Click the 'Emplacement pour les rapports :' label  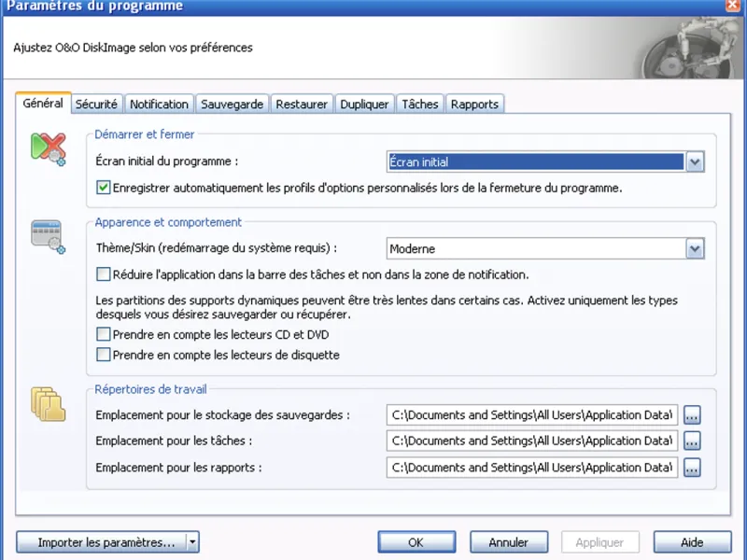tap(178, 468)
